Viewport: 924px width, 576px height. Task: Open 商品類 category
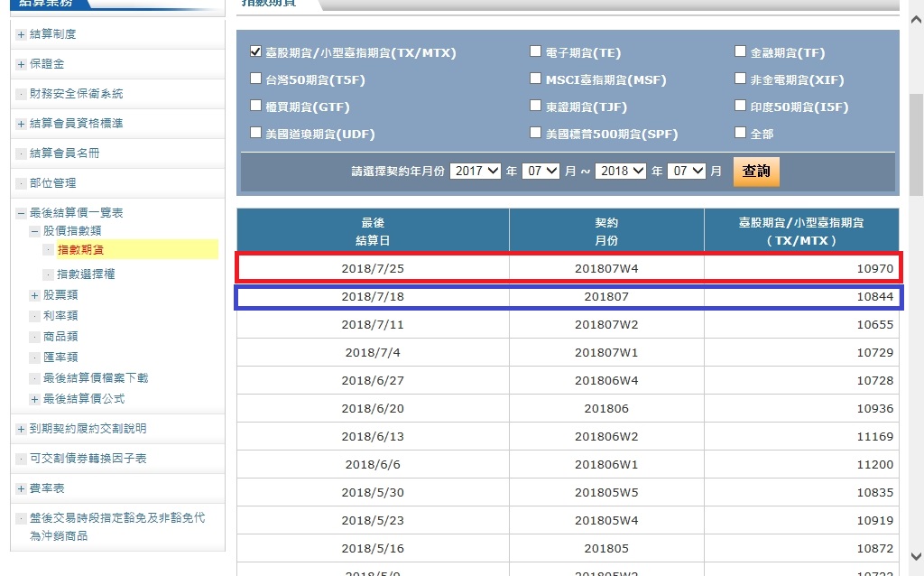click(x=60, y=337)
